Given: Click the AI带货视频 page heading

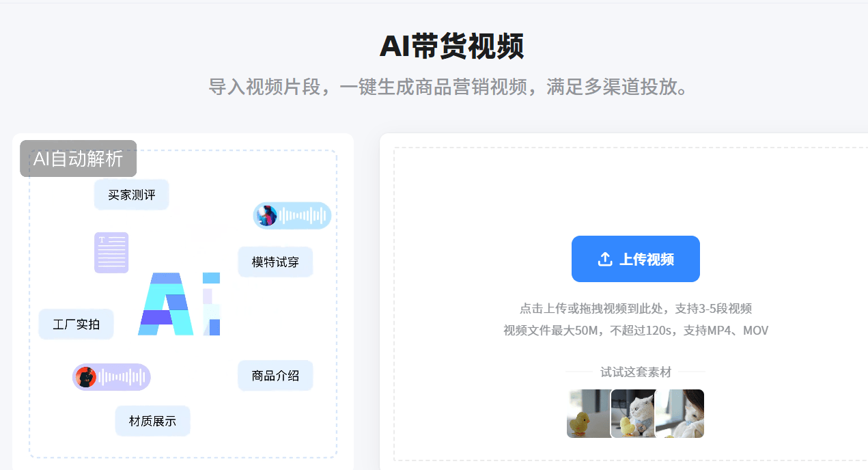Looking at the screenshot, I should point(451,46).
